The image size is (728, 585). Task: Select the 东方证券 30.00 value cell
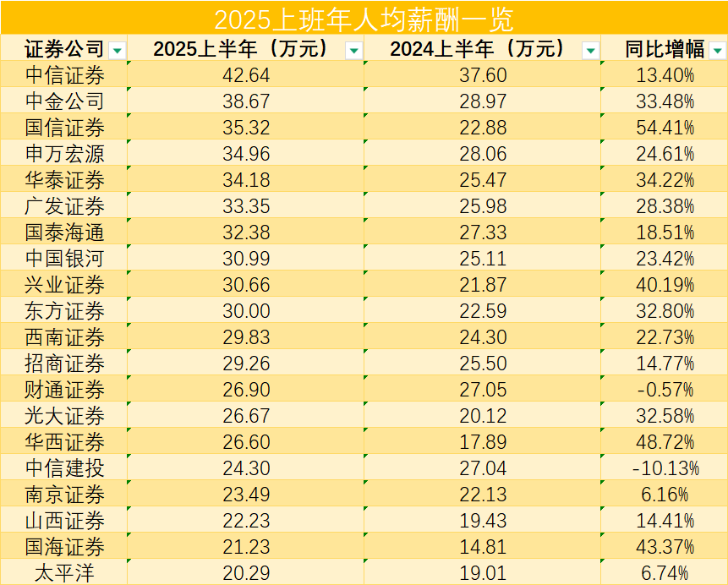coord(245,310)
